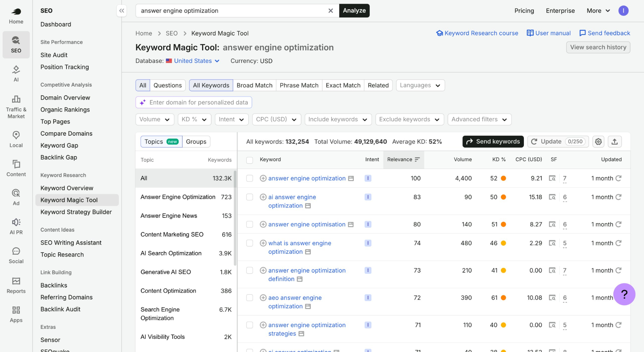Refresh 'answer engine optimization strategies' row
The width and height of the screenshot is (644, 352).
pyautogui.click(x=618, y=325)
